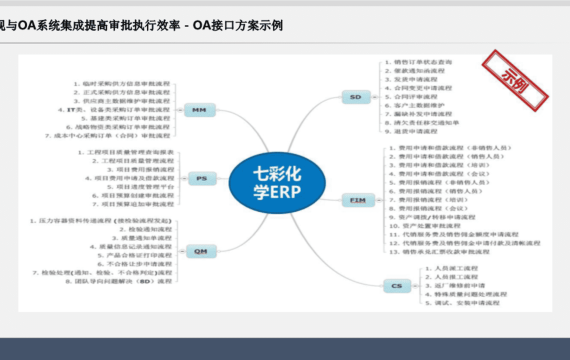Click the central 七彩化学ERP ellipse
The height and width of the screenshot is (360, 570).
click(277, 183)
